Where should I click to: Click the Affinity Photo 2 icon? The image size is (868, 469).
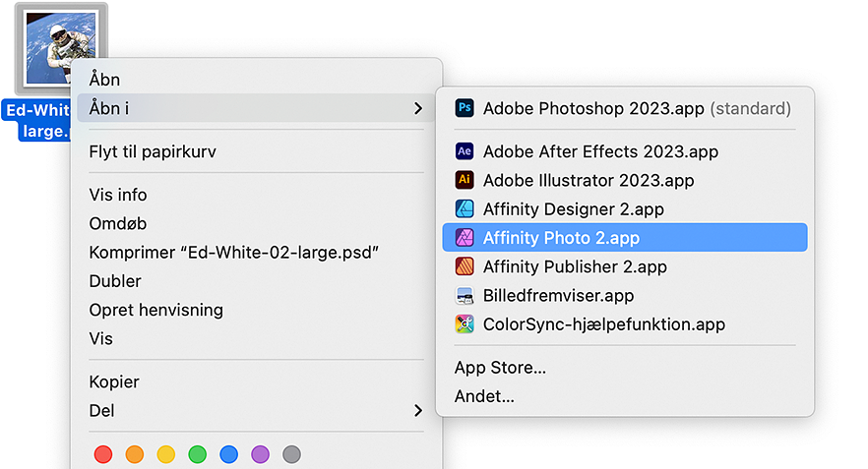[465, 237]
